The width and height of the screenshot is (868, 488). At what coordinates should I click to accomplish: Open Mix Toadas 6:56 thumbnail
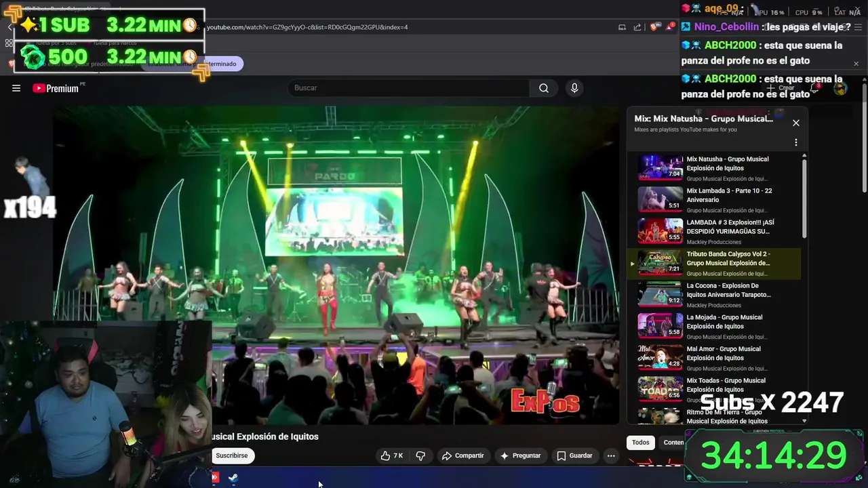click(660, 389)
